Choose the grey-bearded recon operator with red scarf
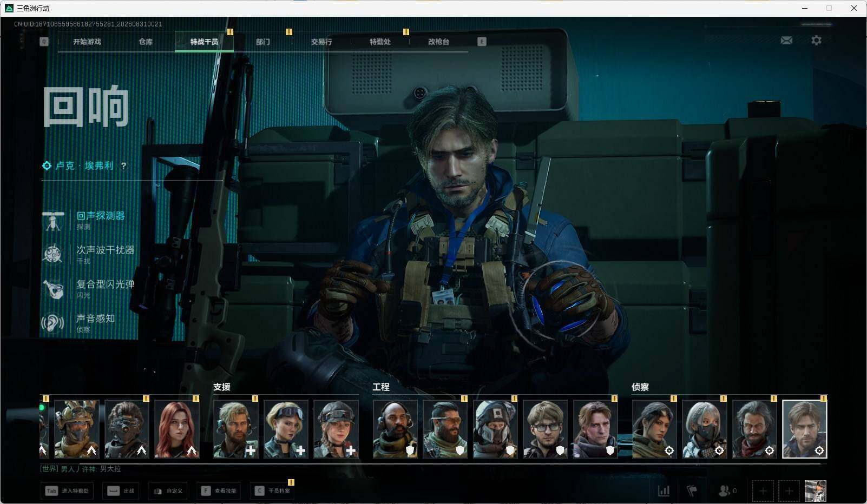The width and height of the screenshot is (867, 504). (x=754, y=429)
